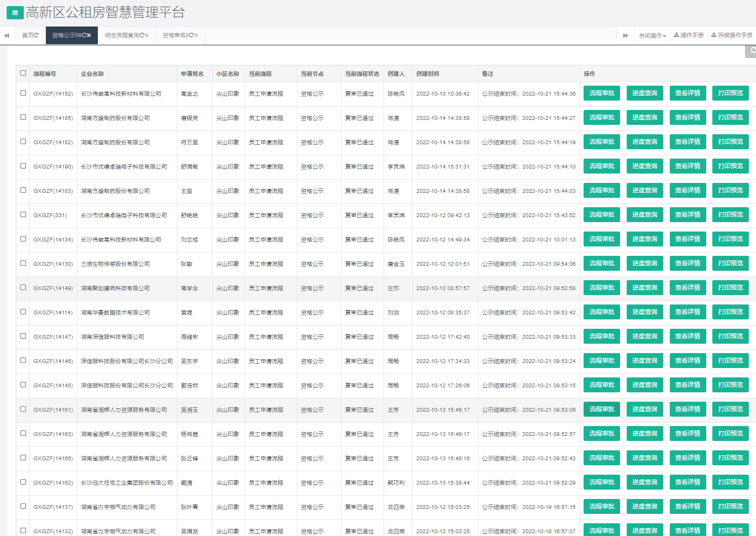Close the 综合流程查询 tab
756x536 pixels.
coord(146,35)
